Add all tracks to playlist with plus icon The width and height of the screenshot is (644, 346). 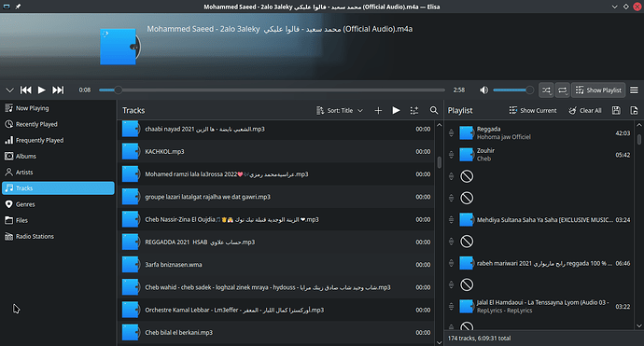pyautogui.click(x=378, y=110)
